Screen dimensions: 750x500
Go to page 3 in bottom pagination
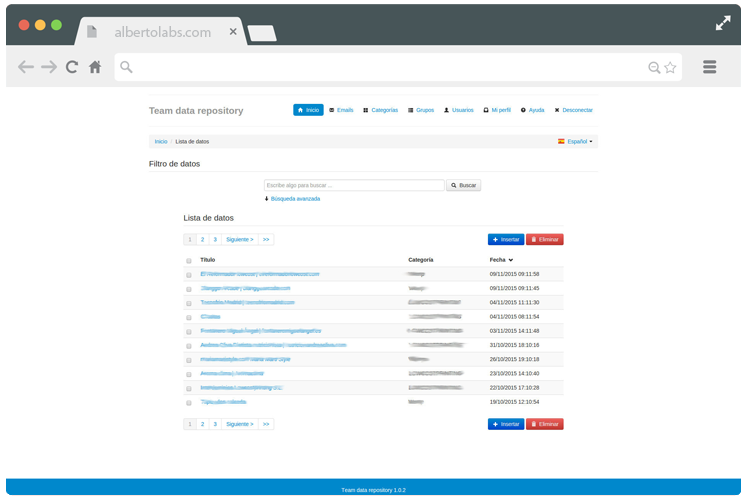(x=215, y=424)
